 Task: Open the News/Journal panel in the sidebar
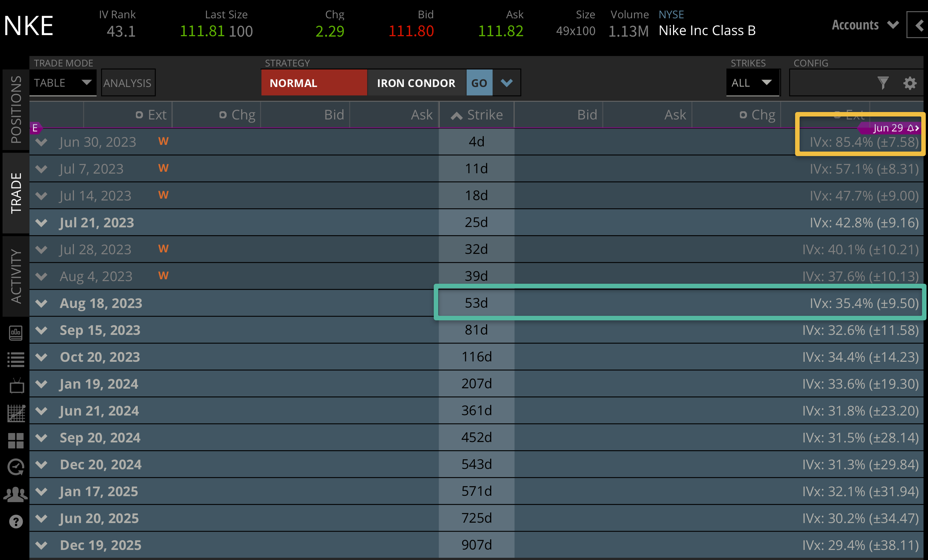[x=16, y=333]
